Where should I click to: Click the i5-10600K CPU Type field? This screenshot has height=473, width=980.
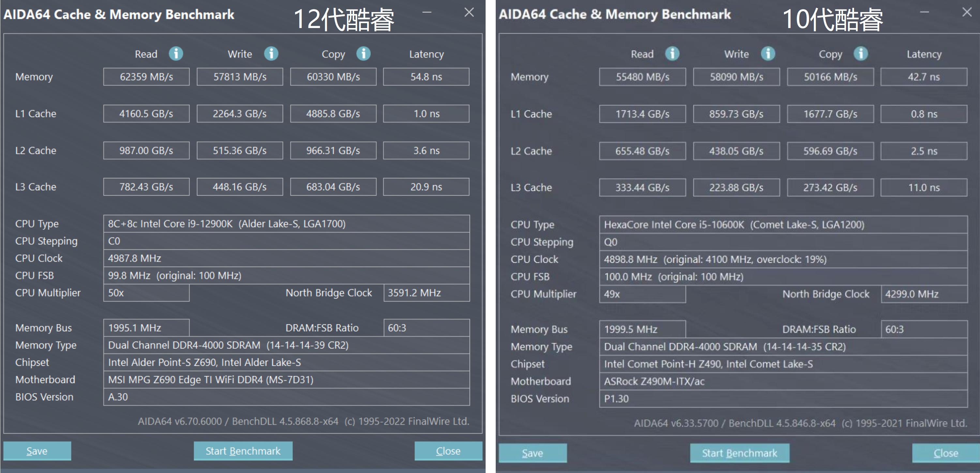coord(783,225)
